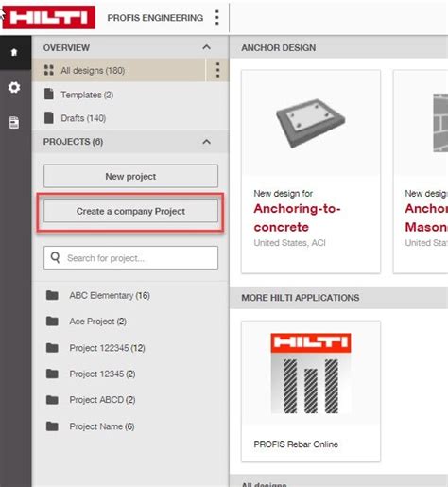Click the Ace Project folder icon
Viewport: 448px width, 487px height.
[52, 322]
